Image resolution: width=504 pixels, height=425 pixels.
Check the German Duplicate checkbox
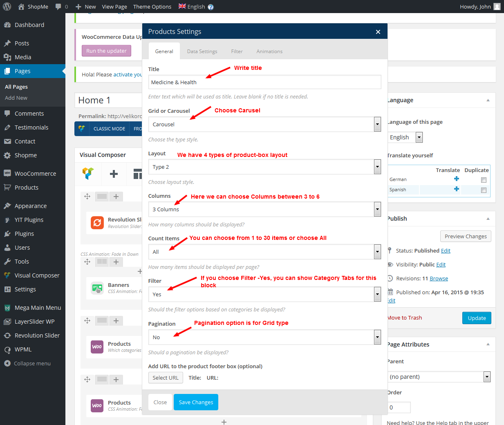point(484,180)
